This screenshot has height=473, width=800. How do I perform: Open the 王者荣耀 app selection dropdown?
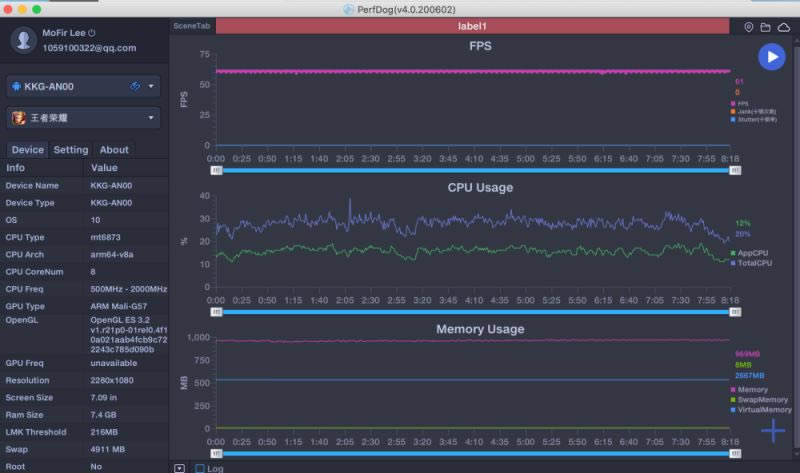[83, 118]
